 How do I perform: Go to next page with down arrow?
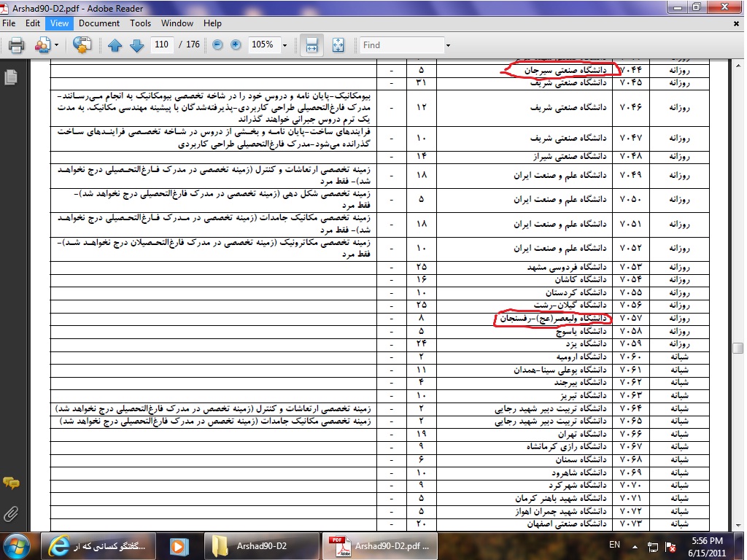(x=136, y=45)
